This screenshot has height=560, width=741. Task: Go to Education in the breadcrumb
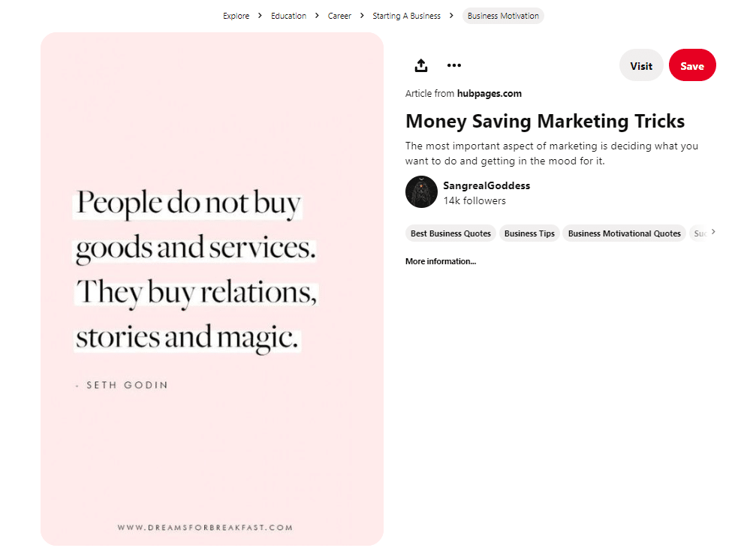(x=288, y=16)
